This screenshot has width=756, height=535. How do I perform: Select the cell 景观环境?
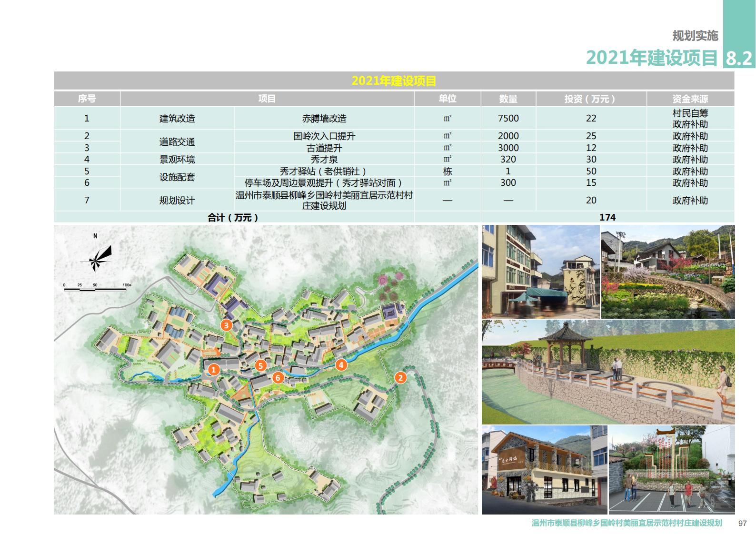point(177,159)
